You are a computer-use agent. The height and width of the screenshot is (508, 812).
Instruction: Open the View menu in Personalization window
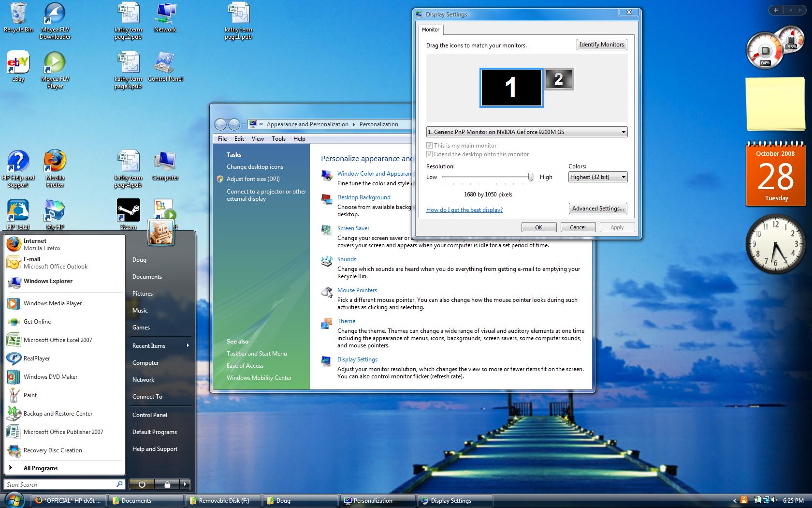[258, 139]
